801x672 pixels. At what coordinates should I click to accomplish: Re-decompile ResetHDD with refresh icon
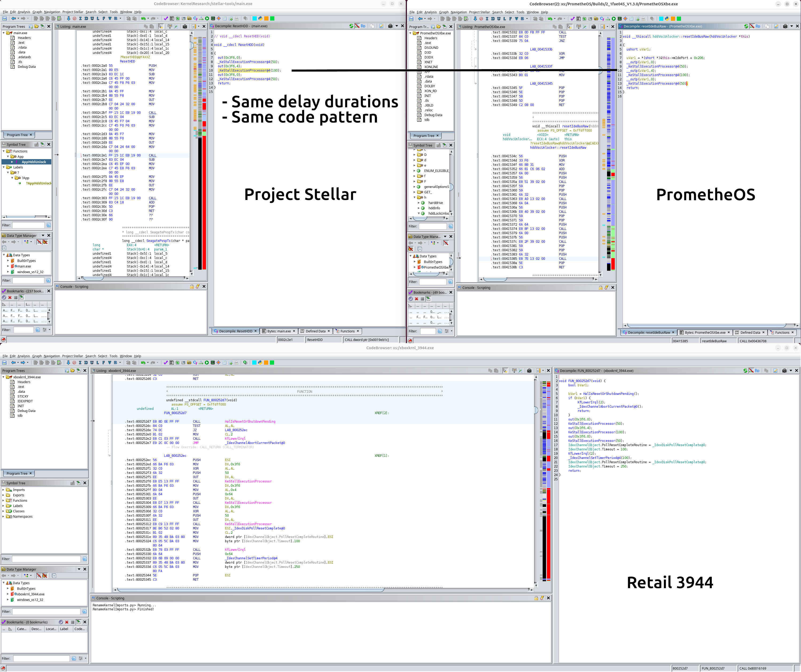point(351,26)
